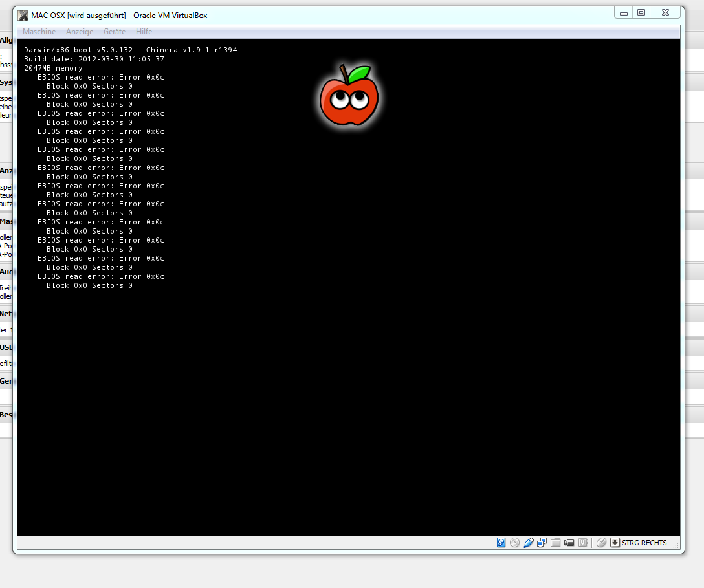Screen dimensions: 704x588
Task: Open the Maschine menu
Action: click(x=39, y=32)
